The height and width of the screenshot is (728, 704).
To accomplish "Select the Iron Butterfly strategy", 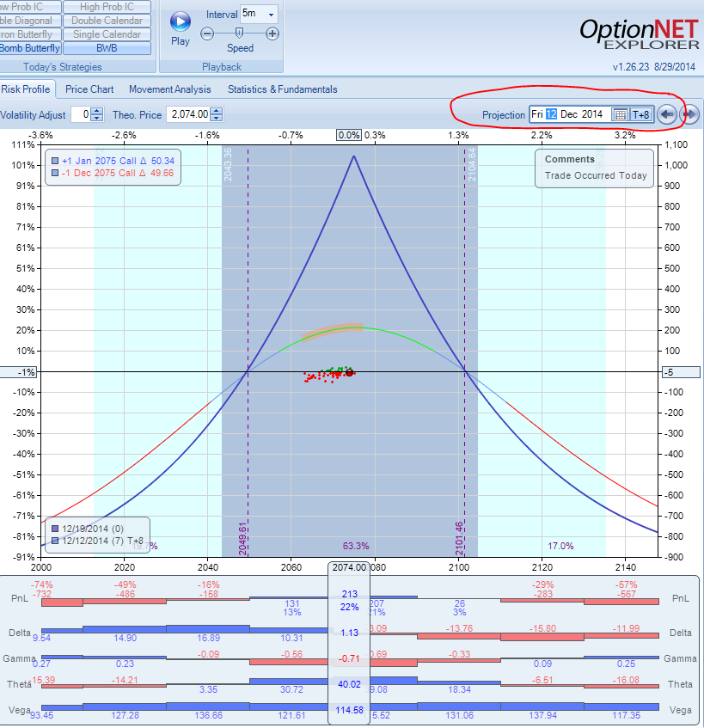I will [30, 34].
